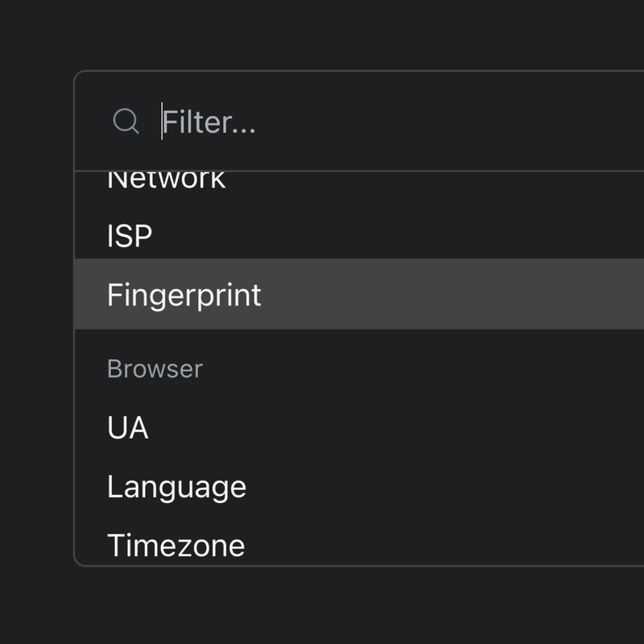Click Language in the Browser section
Viewport: 644px width, 644px height.
(x=359, y=487)
